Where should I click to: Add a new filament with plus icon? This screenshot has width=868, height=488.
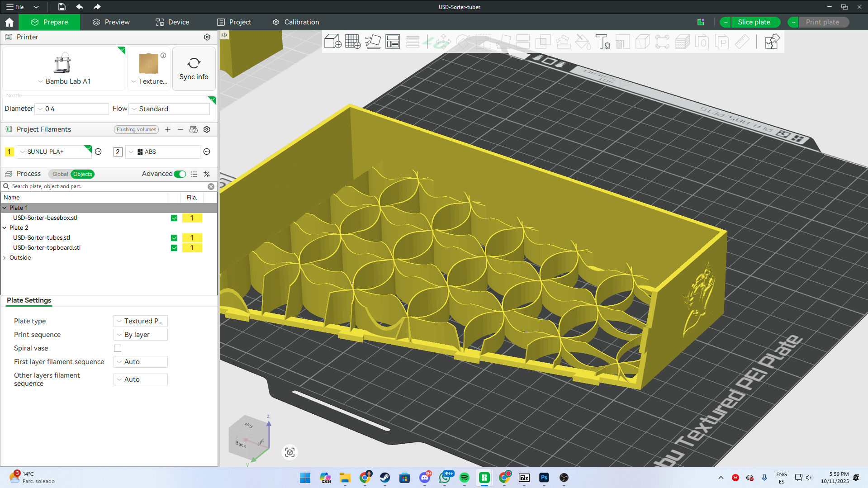click(x=168, y=129)
